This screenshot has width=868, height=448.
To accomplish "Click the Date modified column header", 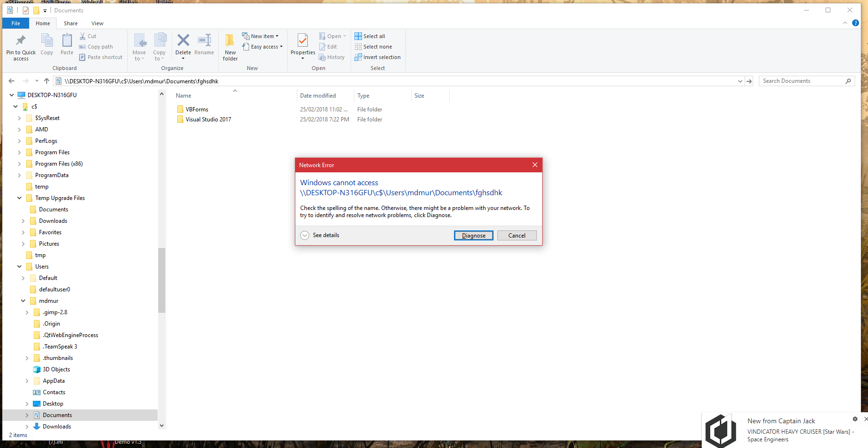I will click(325, 96).
